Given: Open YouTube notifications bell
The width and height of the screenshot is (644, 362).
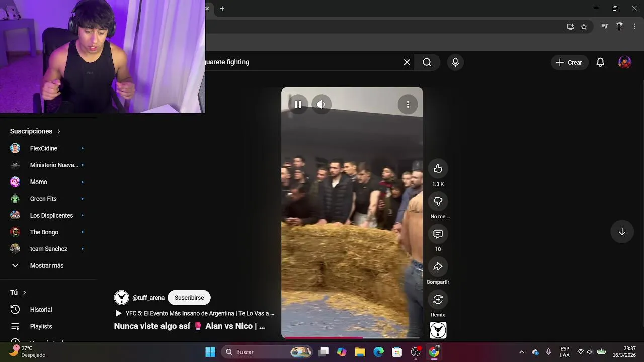Looking at the screenshot, I should click(600, 62).
